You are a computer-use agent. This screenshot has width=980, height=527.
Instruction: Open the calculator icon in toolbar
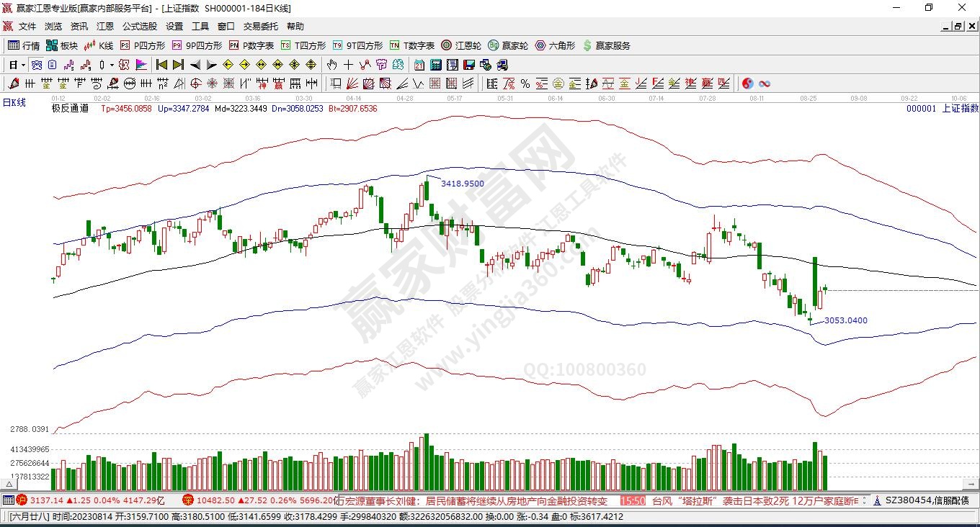tap(435, 65)
